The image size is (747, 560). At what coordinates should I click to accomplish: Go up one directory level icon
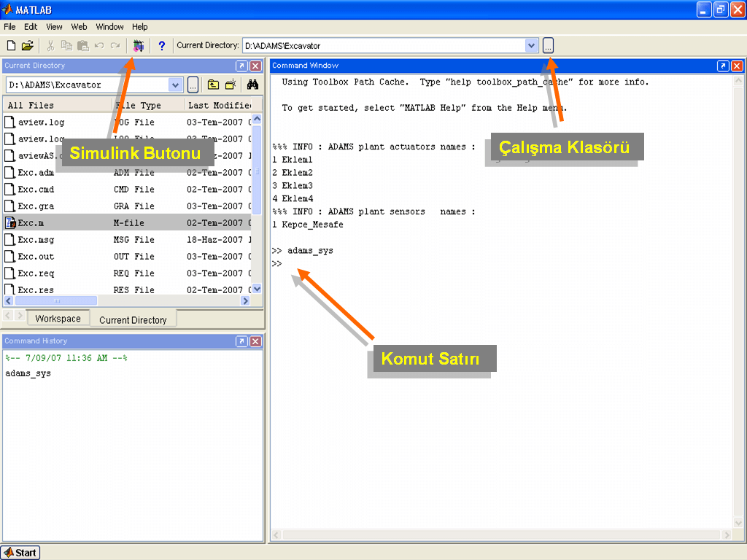point(213,85)
